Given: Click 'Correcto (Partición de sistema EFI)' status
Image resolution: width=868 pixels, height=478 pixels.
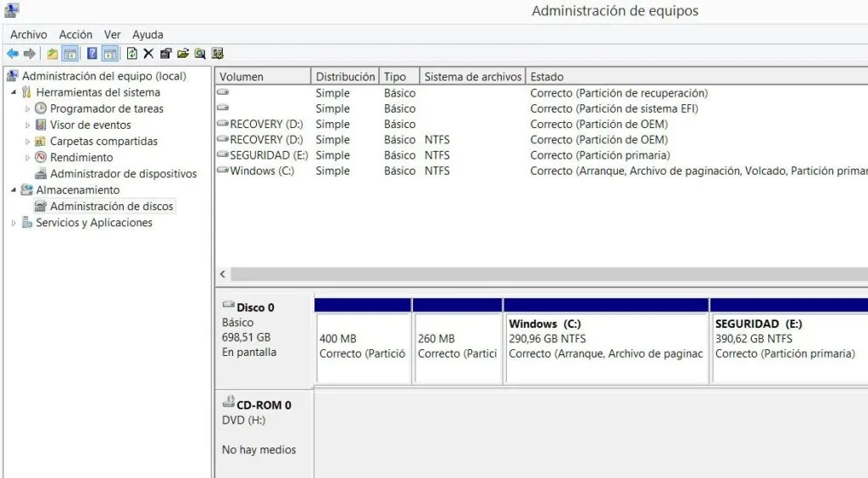Looking at the screenshot, I should point(614,109).
